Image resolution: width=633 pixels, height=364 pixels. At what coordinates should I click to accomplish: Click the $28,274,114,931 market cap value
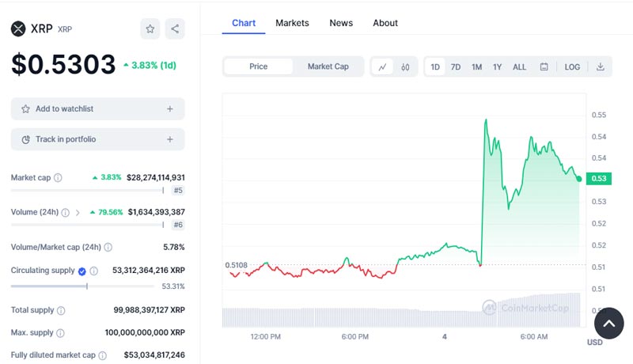[156, 177]
